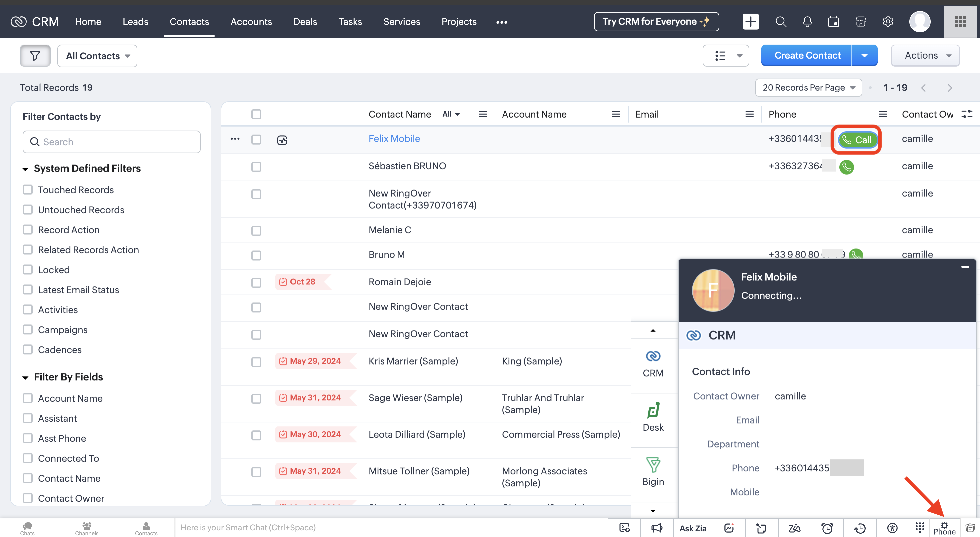This screenshot has width=980, height=537.
Task: Open the apps grid launcher
Action: coord(960,22)
